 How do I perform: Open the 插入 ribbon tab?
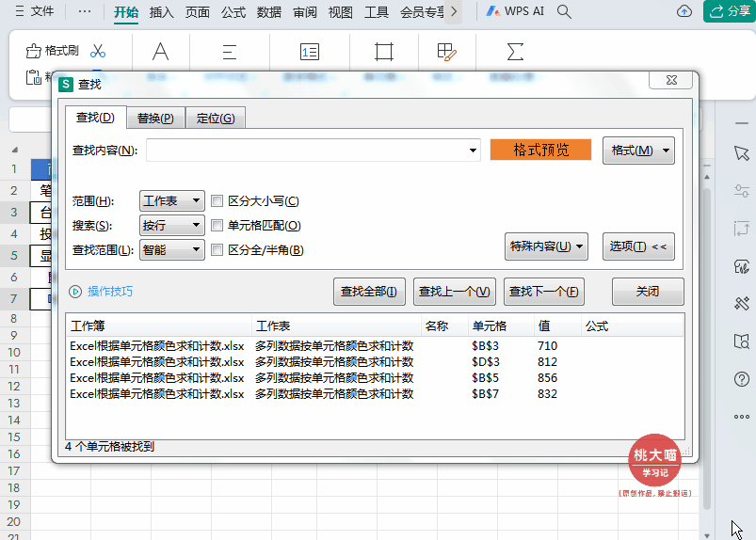[x=162, y=12]
